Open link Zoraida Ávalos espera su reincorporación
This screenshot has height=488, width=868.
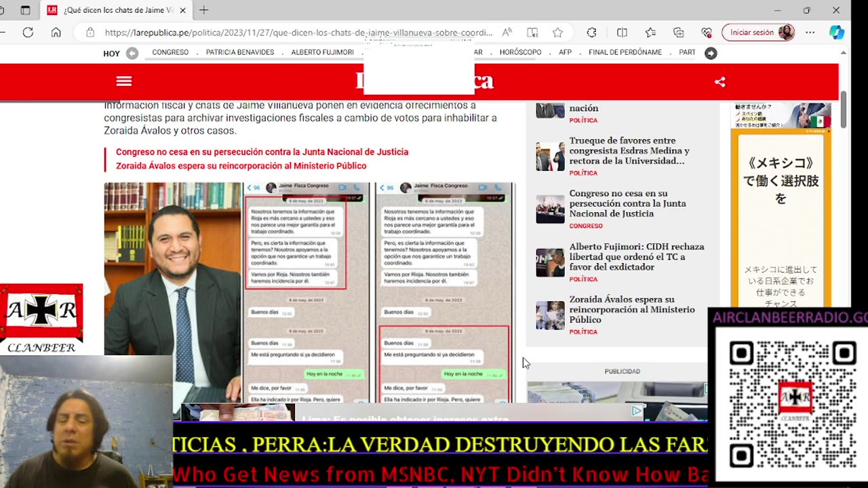(241, 166)
